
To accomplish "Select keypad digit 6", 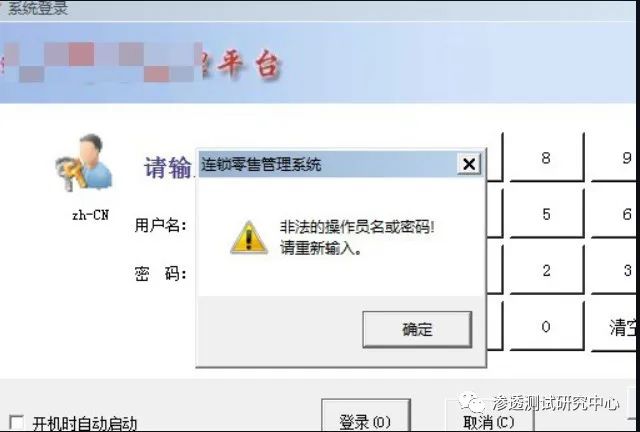I will pos(616,214).
